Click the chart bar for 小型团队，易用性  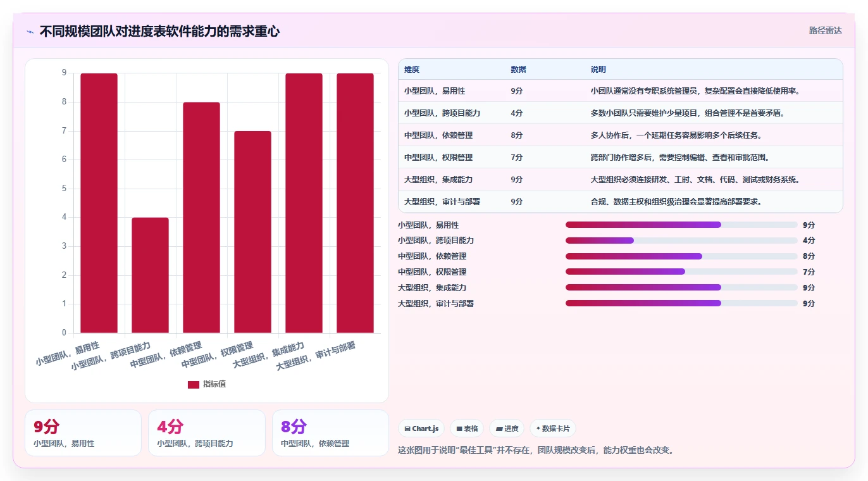pos(99,203)
